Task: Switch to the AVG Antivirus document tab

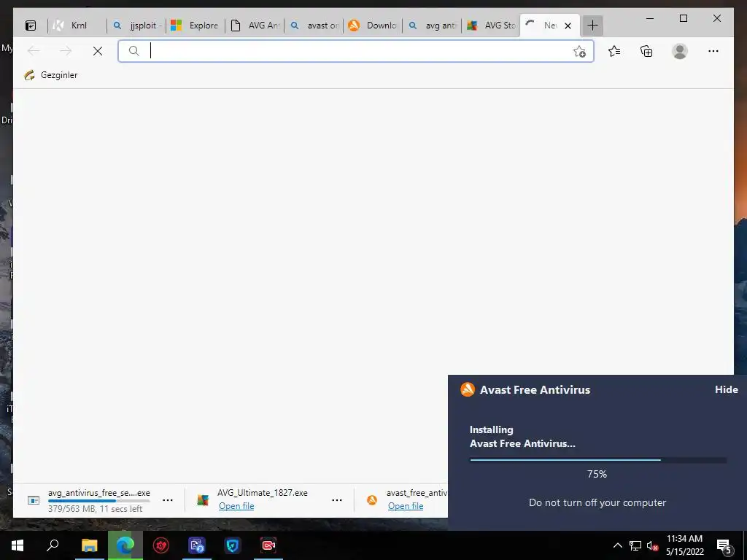Action: (255, 26)
